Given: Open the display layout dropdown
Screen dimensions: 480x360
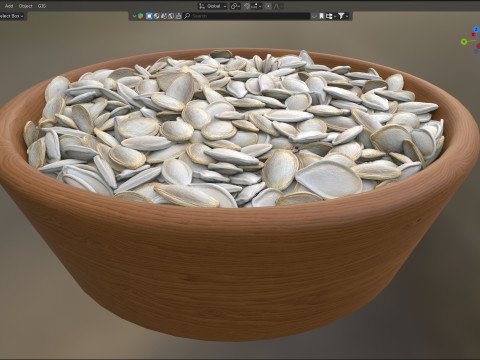Looking at the screenshot, I should pyautogui.click(x=331, y=16).
